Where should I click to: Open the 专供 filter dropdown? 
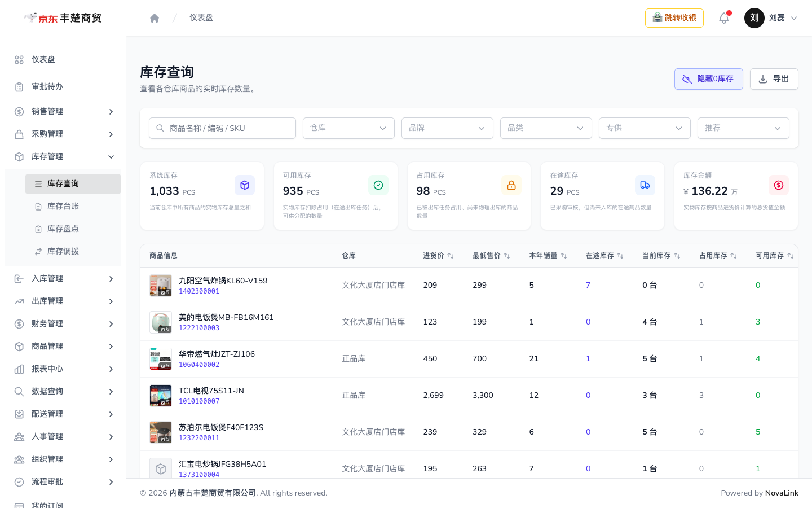tap(645, 128)
